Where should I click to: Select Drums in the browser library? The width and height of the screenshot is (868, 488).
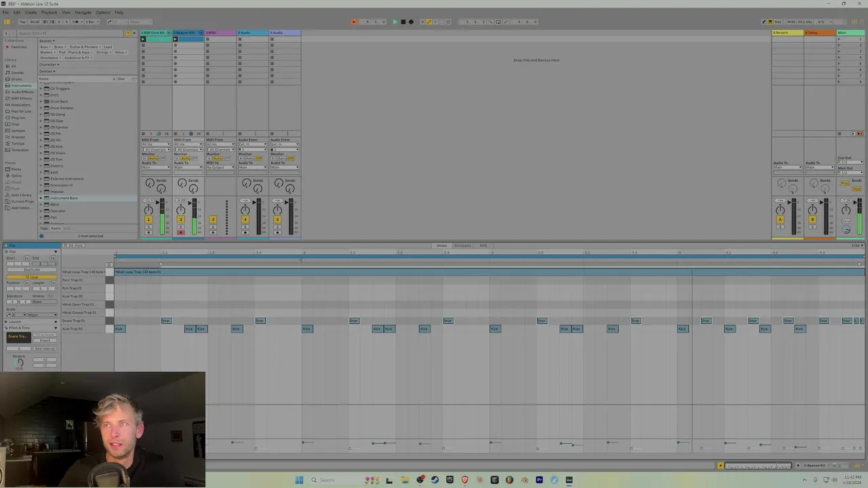(16, 79)
